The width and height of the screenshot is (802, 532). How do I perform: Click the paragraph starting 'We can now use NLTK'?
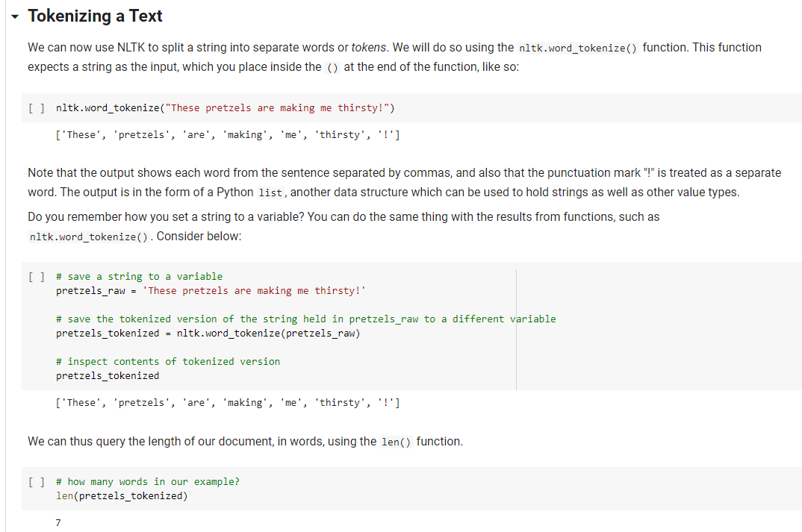[394, 57]
